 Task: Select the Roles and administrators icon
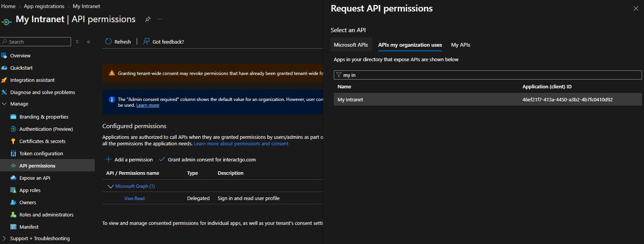tap(13, 215)
